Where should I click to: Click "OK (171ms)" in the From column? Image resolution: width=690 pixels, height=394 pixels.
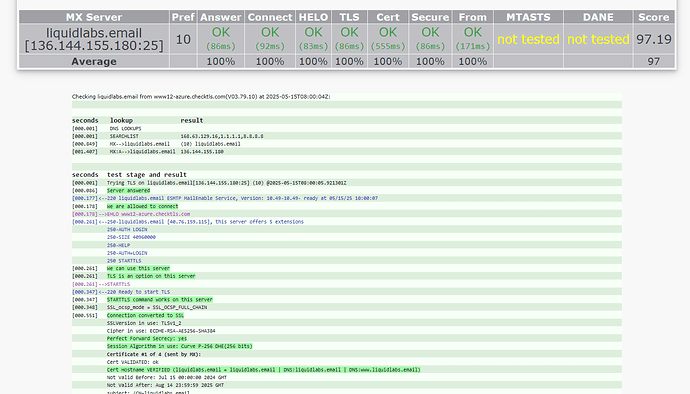click(473, 39)
